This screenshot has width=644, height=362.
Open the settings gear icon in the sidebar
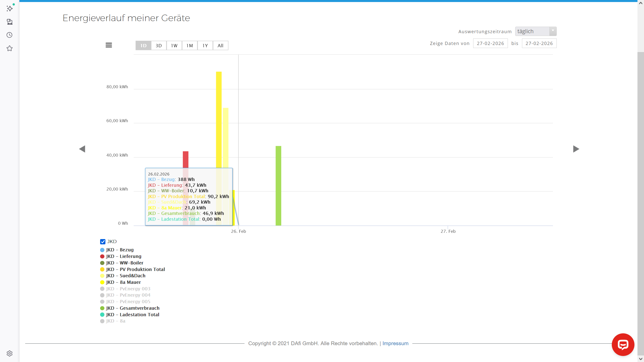click(10, 353)
